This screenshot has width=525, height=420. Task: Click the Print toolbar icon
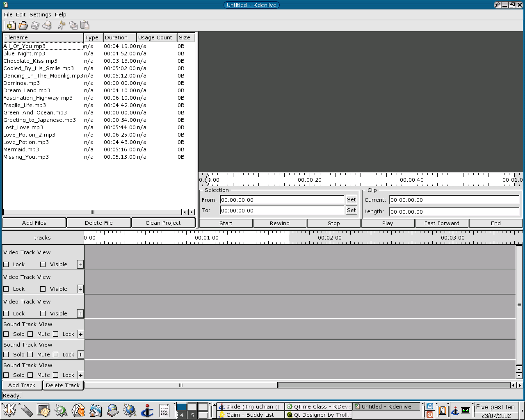[x=47, y=25]
